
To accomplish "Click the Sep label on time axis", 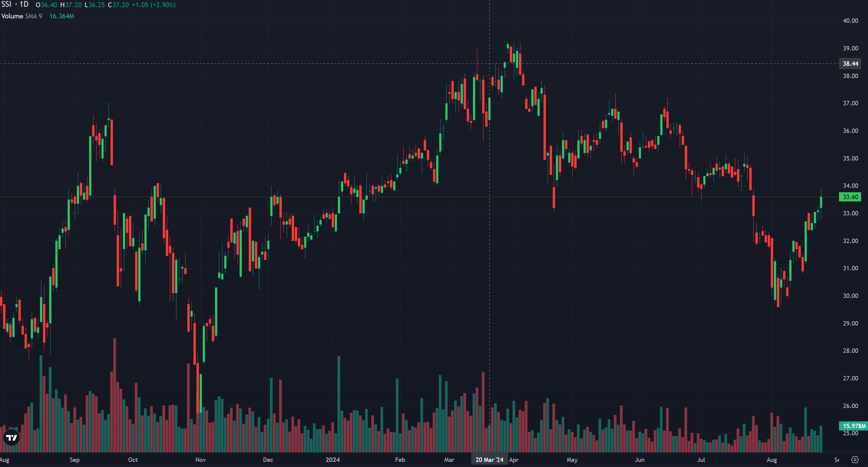I will point(74,460).
